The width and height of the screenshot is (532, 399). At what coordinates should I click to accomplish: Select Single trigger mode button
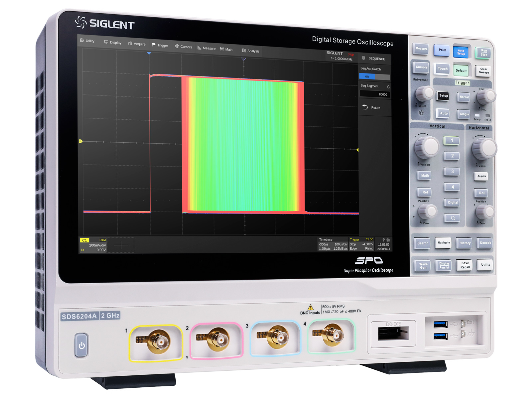(x=464, y=114)
